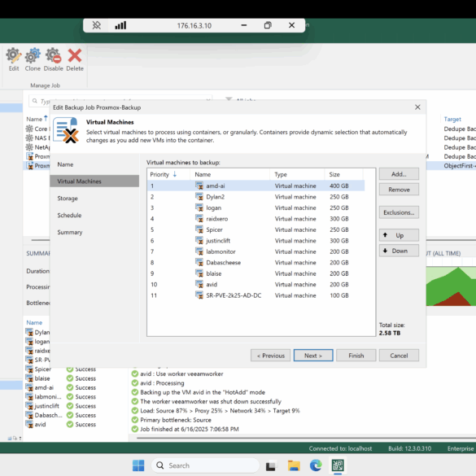Go to the Summary wizard step
This screenshot has width=476, height=476.
tap(70, 232)
